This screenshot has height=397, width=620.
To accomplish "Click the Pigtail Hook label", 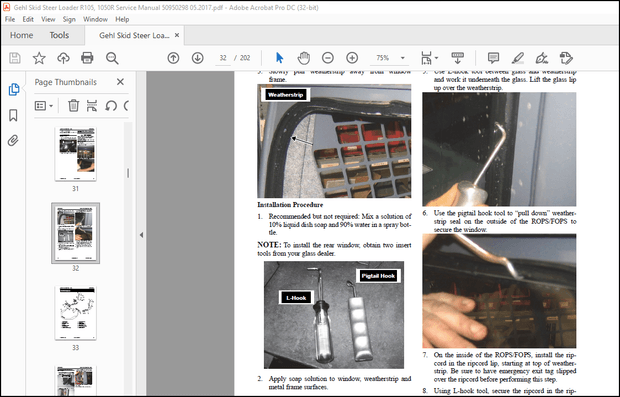I will click(x=378, y=276).
